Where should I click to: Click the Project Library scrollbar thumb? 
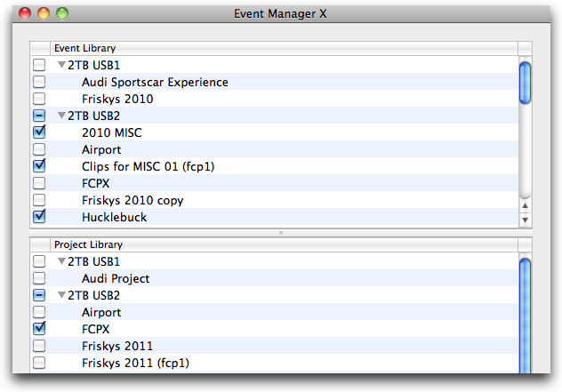click(525, 316)
